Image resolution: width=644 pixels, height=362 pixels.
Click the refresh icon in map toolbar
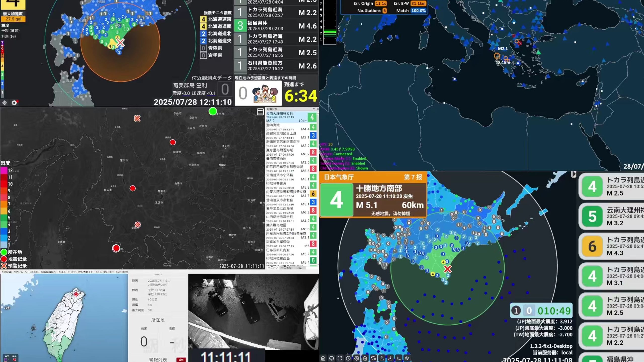[373, 358]
